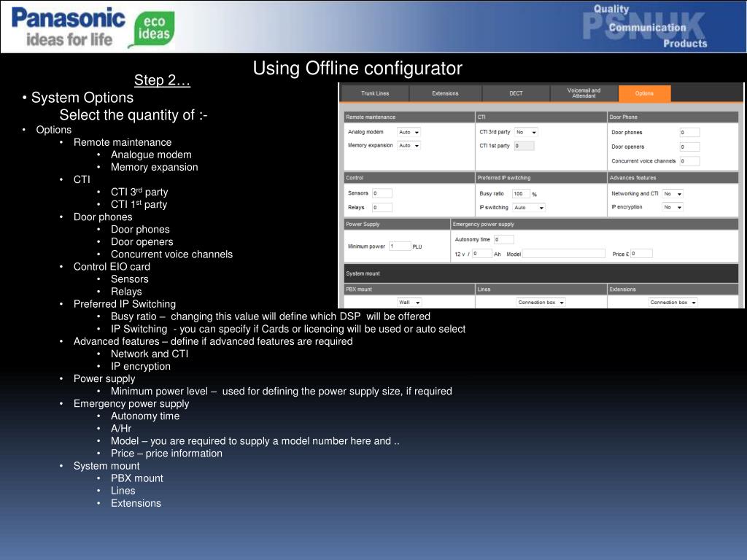Click the Control EIO card bullet
747x560 pixels.
[112, 267]
